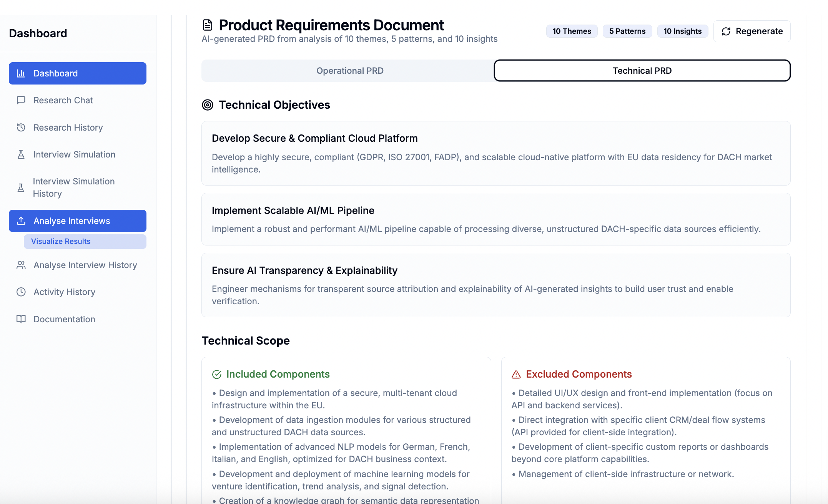This screenshot has width=828, height=504.
Task: Select the Dashboard bar-chart icon
Action: 21,73
